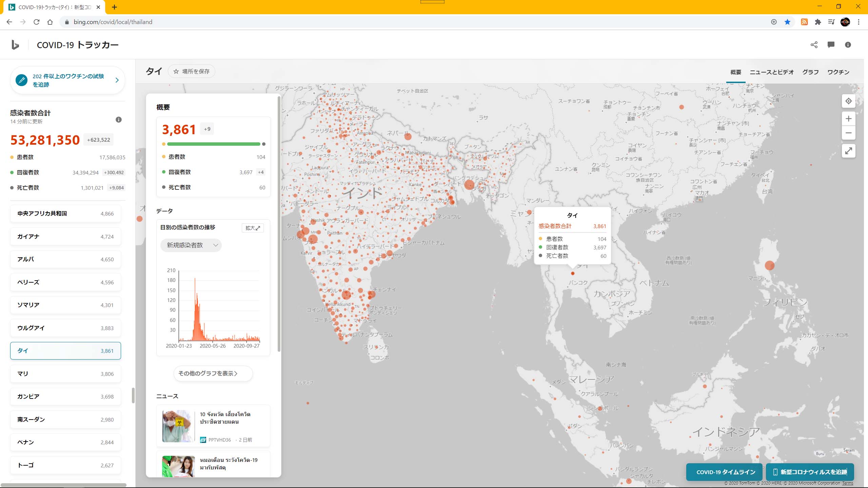Select 中央アフリカ共和国 in country list
The image size is (868, 488).
pyautogui.click(x=65, y=213)
